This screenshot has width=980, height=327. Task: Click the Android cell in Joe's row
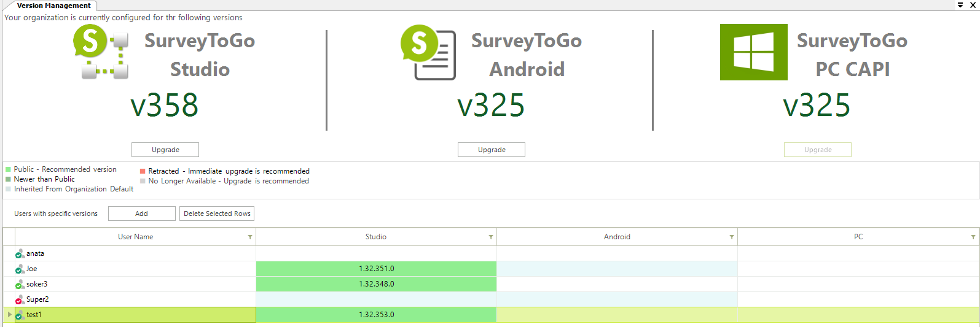617,269
